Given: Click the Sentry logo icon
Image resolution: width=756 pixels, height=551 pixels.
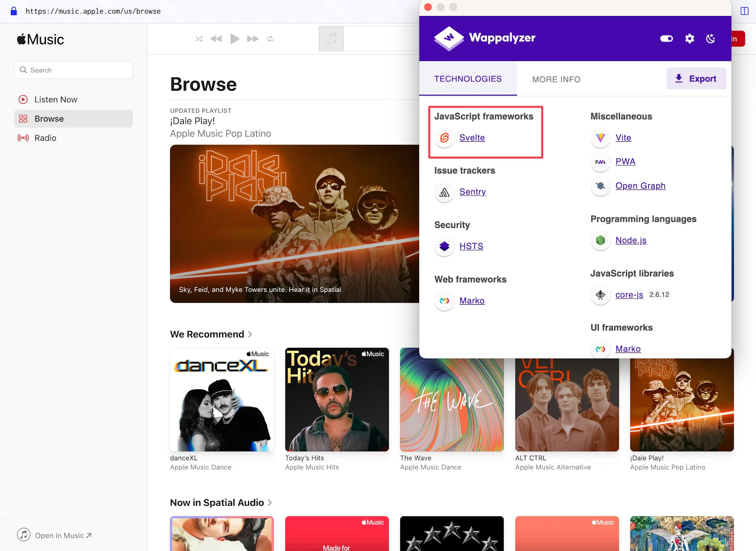Looking at the screenshot, I should 444,192.
